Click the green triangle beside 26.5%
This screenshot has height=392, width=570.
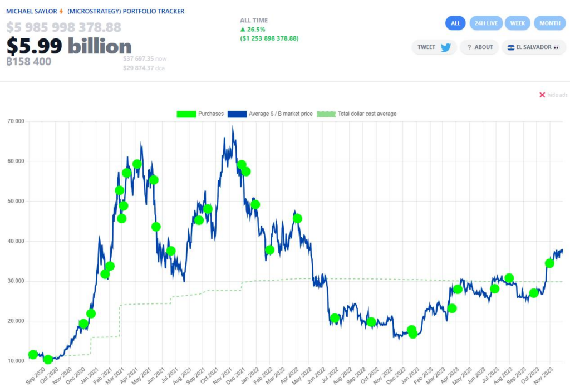tap(243, 30)
